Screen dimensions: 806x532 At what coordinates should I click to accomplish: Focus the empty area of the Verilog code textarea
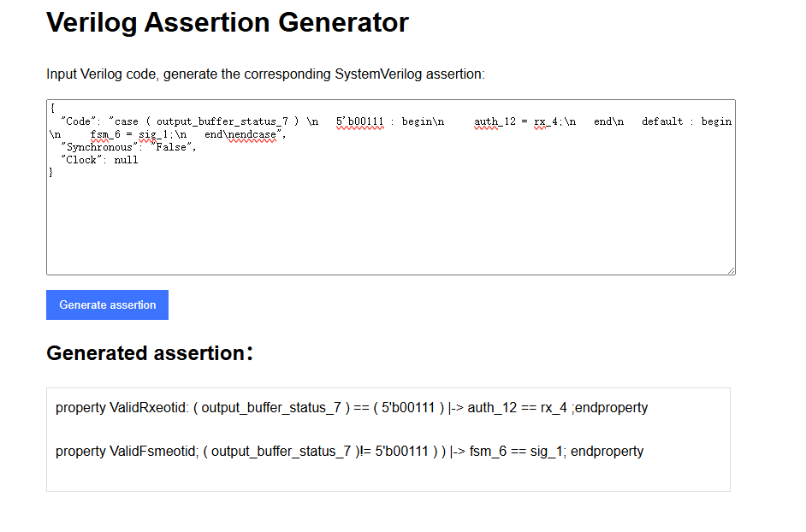coord(390,227)
